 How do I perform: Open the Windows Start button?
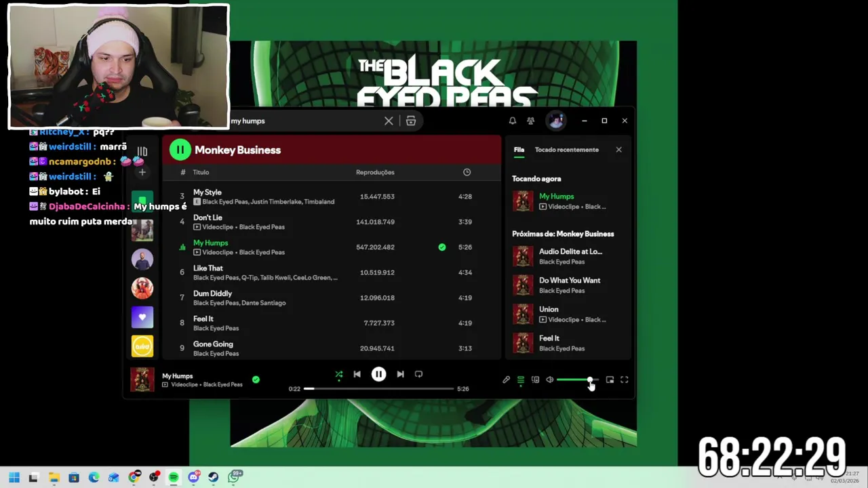[14, 477]
